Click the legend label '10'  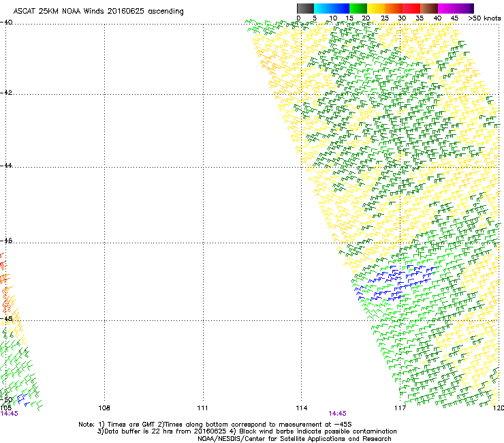(x=333, y=18)
